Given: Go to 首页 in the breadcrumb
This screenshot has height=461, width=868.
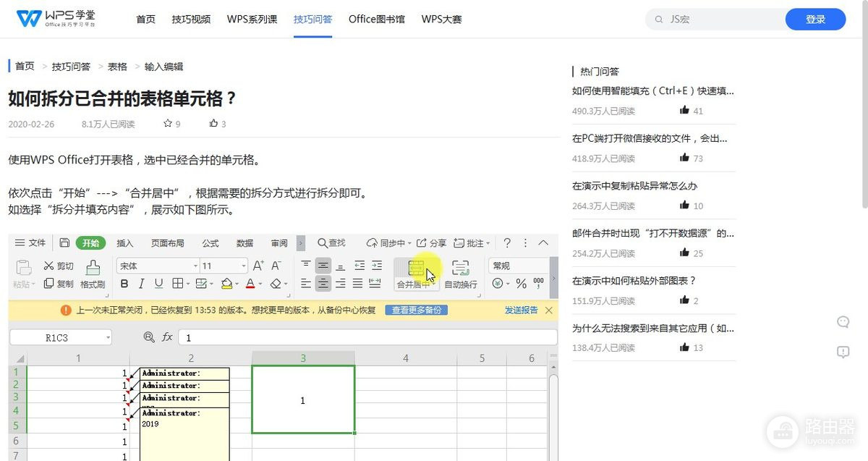Looking at the screenshot, I should click(x=25, y=66).
